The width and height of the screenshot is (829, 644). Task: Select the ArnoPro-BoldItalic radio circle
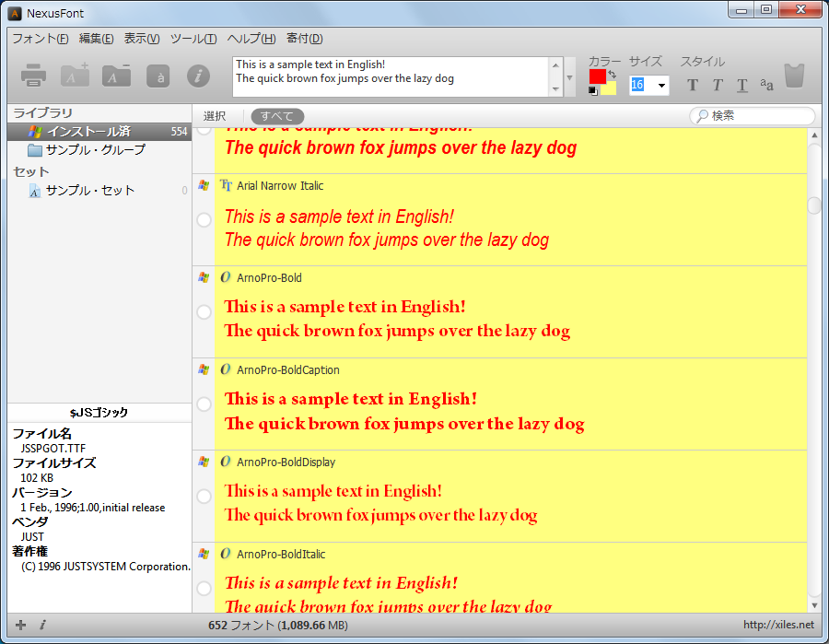coord(204,589)
